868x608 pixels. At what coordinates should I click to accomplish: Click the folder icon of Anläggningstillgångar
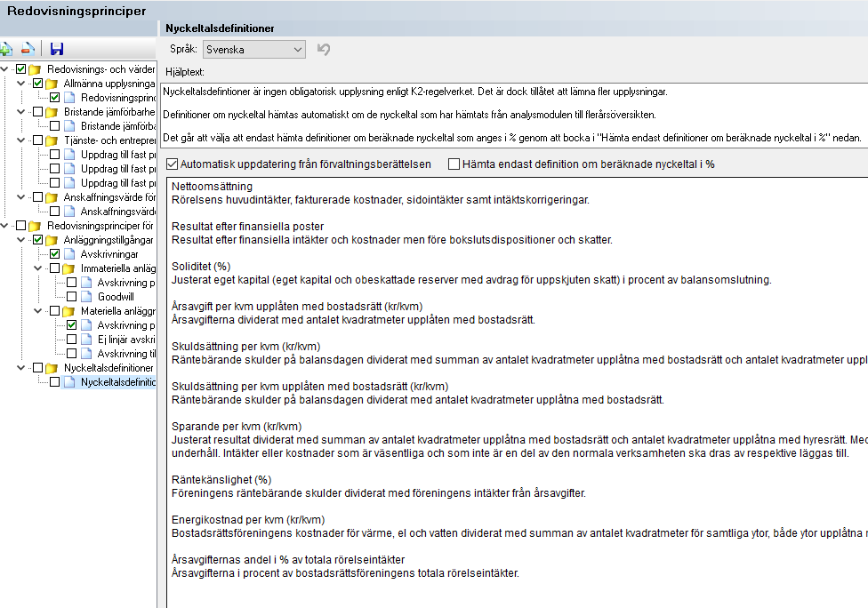pos(52,240)
